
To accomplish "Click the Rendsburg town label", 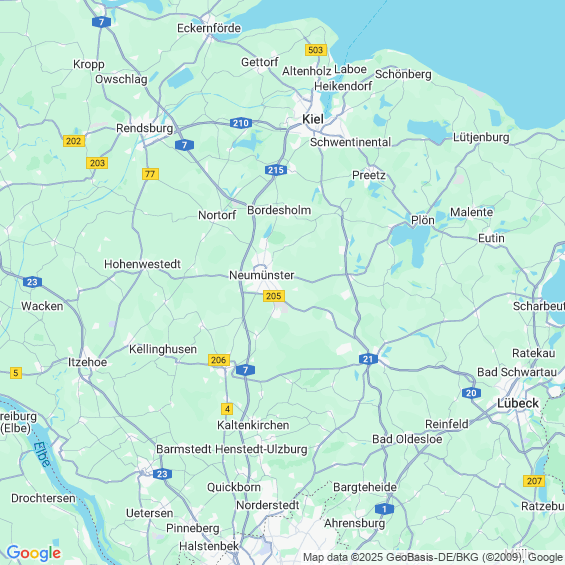I will [x=144, y=128].
